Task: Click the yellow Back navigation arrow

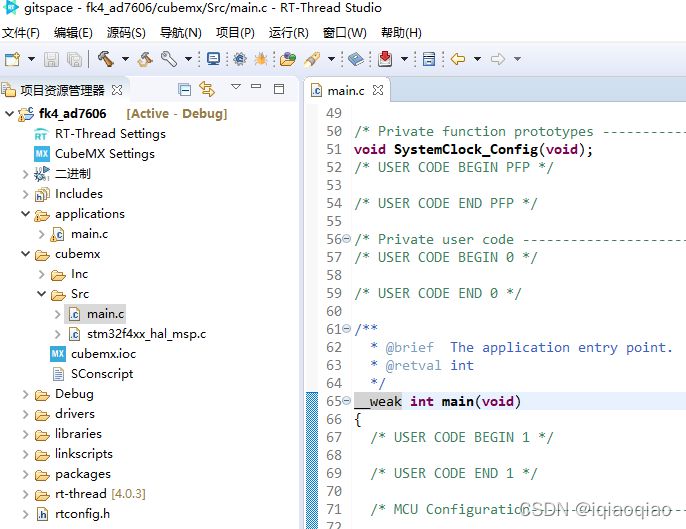Action: 458,59
